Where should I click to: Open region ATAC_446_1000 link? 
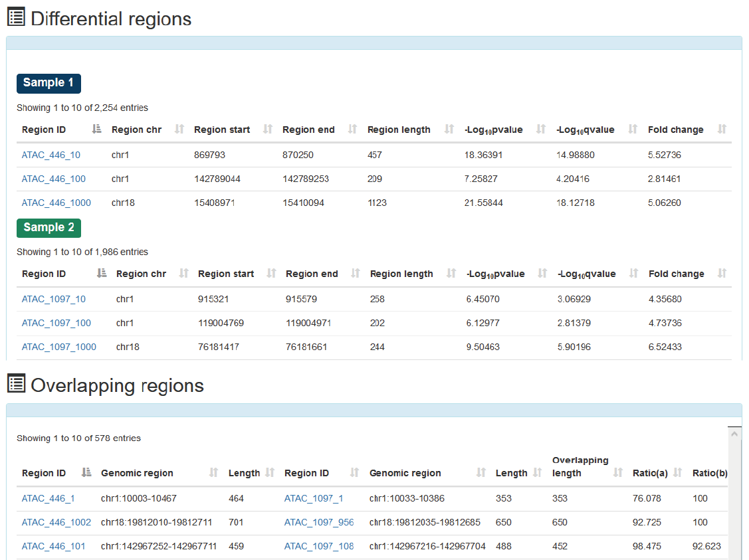click(x=56, y=203)
